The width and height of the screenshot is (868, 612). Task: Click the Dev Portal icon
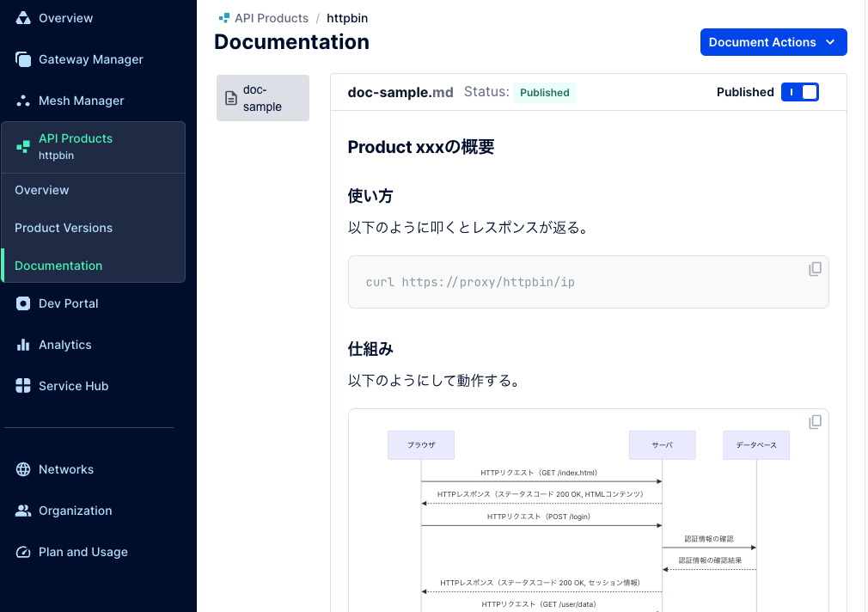point(22,303)
